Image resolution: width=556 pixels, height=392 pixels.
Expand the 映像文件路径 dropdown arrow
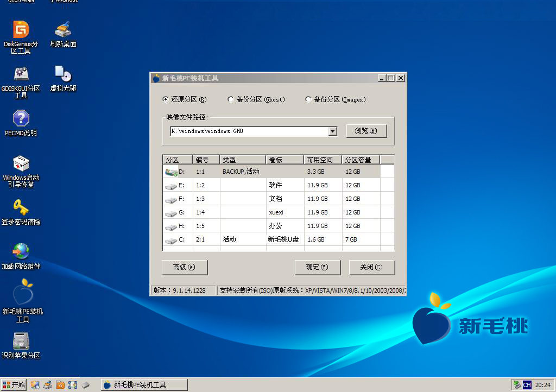332,131
